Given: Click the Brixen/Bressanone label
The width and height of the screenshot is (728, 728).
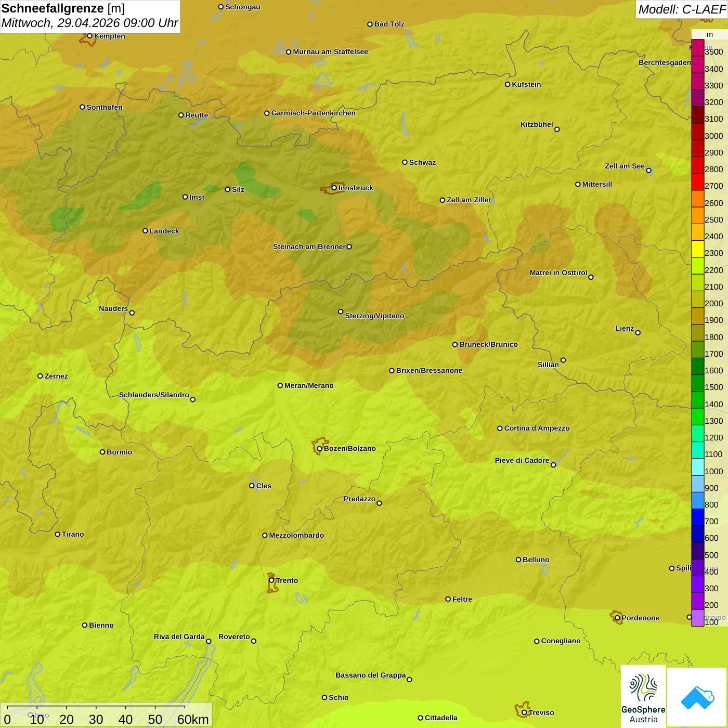Looking at the screenshot, I should (429, 370).
